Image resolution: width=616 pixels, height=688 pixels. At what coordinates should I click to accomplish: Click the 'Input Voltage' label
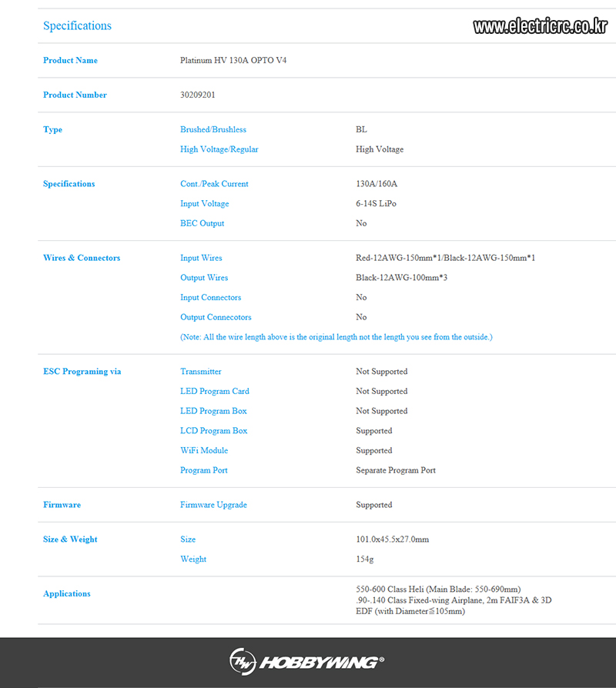pos(205,204)
